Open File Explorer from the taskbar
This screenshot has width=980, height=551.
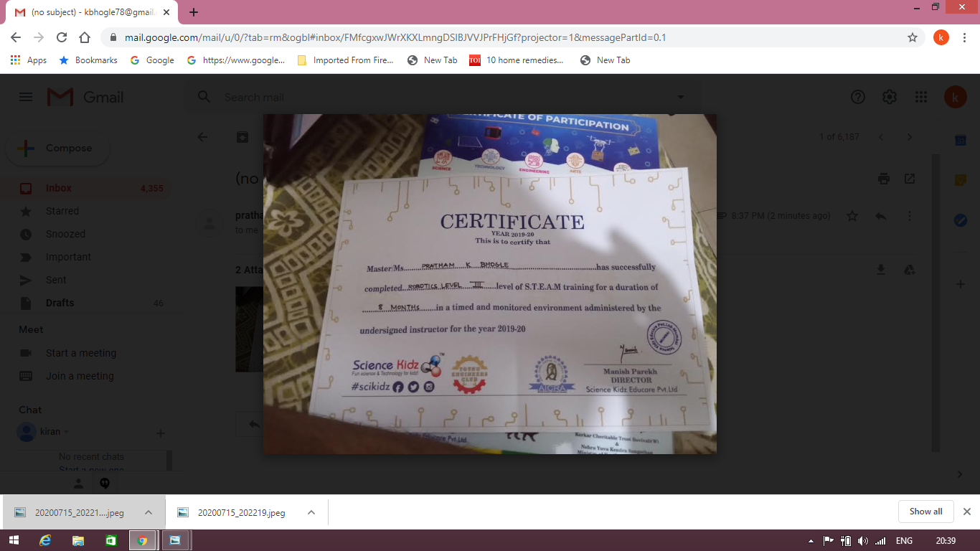(77, 540)
